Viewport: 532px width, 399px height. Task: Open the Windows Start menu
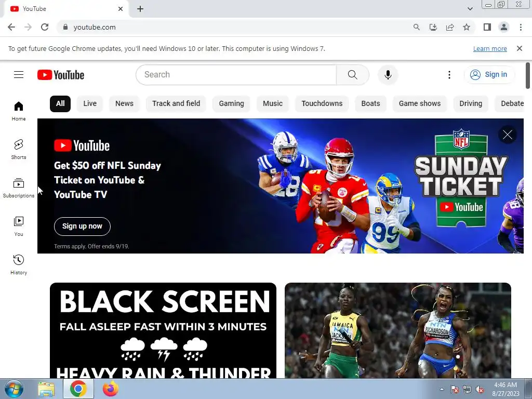pyautogui.click(x=14, y=389)
